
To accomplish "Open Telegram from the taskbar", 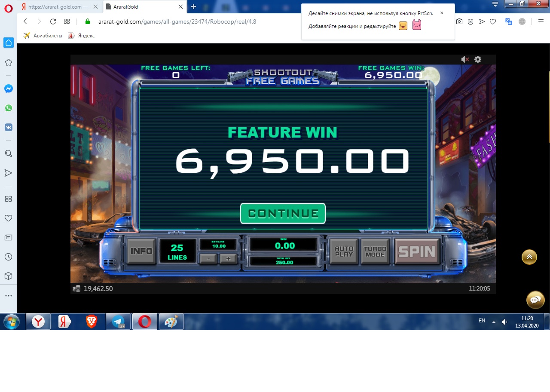I will (x=118, y=322).
